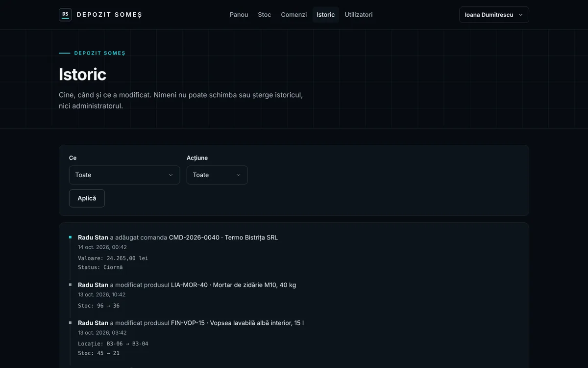Image resolution: width=588 pixels, height=368 pixels.
Task: Click the DEPOZIT SOMEȘ brand name in header
Action: click(x=109, y=15)
